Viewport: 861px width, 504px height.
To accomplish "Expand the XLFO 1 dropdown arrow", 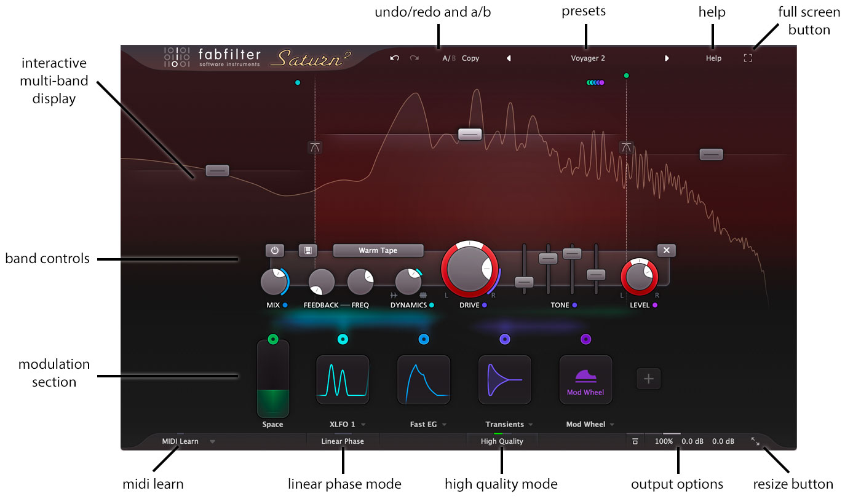I will click(x=363, y=425).
